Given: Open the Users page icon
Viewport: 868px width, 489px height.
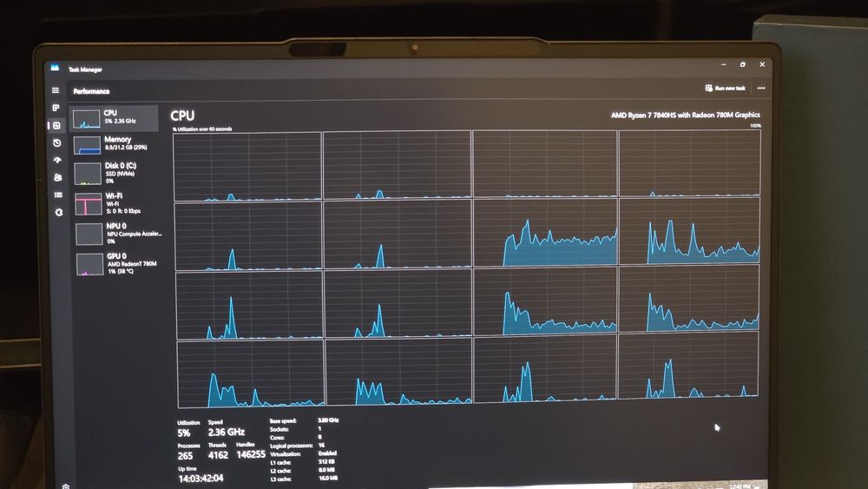Looking at the screenshot, I should pos(57,177).
